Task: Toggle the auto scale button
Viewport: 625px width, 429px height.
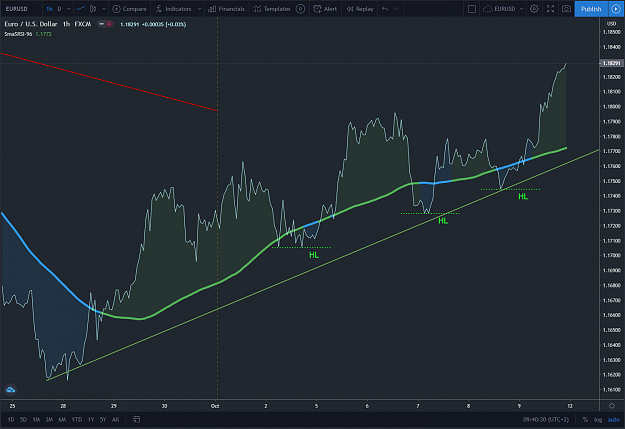Action: point(613,419)
